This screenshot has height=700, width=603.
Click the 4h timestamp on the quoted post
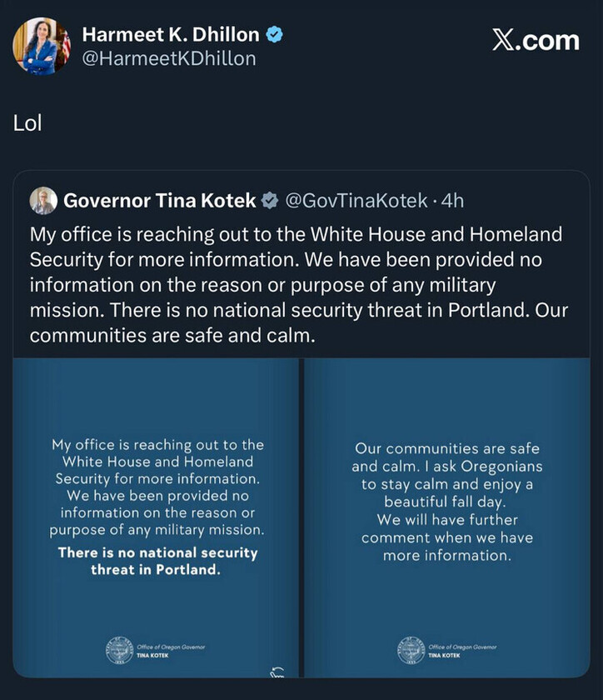pyautogui.click(x=452, y=201)
